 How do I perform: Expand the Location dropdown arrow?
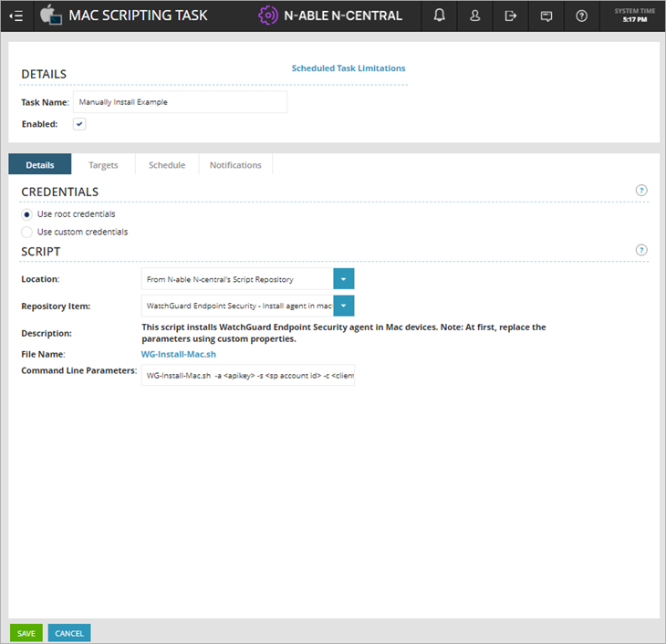(343, 279)
